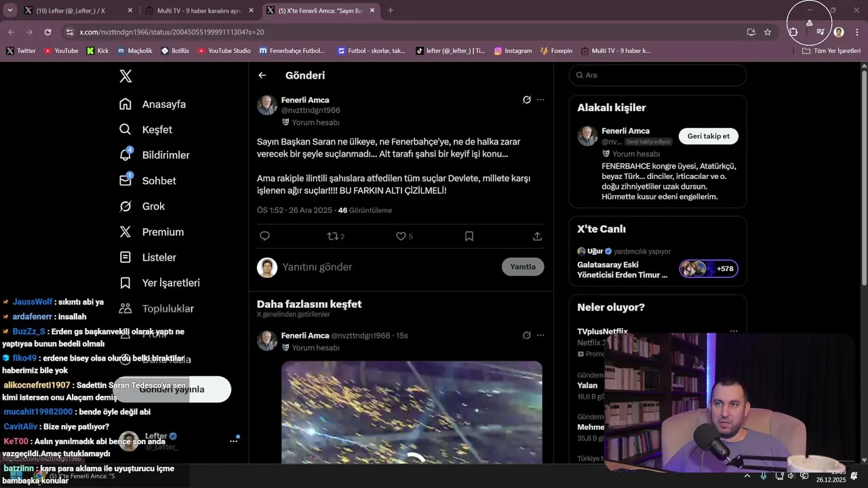This screenshot has height=488, width=868.
Task: Reply to the post with the comment icon
Action: [265, 236]
